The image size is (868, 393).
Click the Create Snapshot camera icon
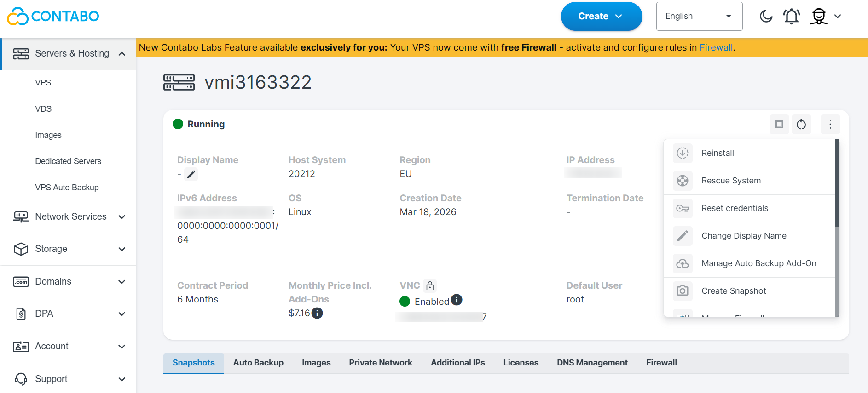pos(683,291)
